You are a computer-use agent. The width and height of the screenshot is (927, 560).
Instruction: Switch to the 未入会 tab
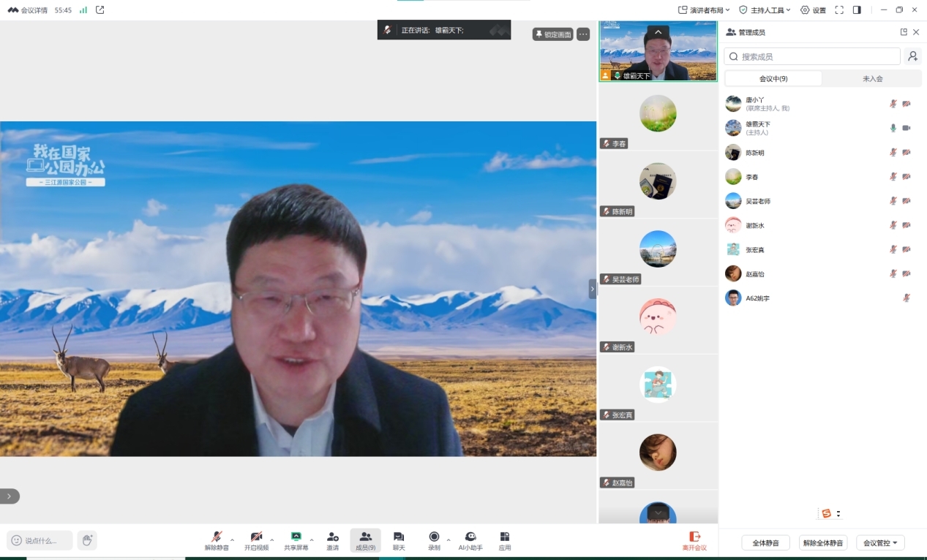tap(872, 78)
